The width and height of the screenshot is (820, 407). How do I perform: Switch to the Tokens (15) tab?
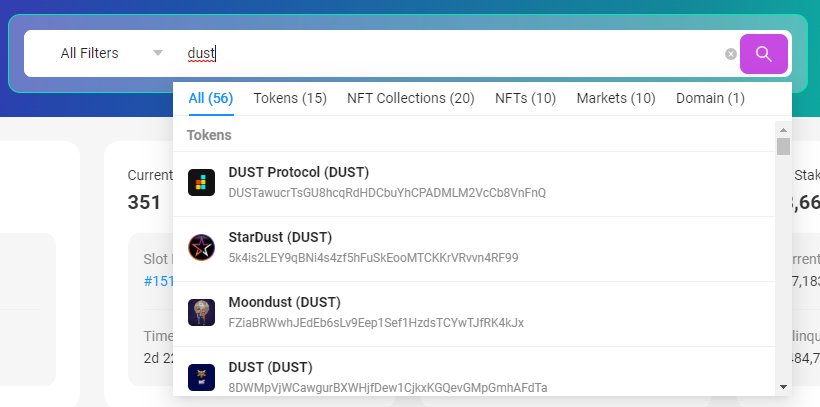click(290, 98)
